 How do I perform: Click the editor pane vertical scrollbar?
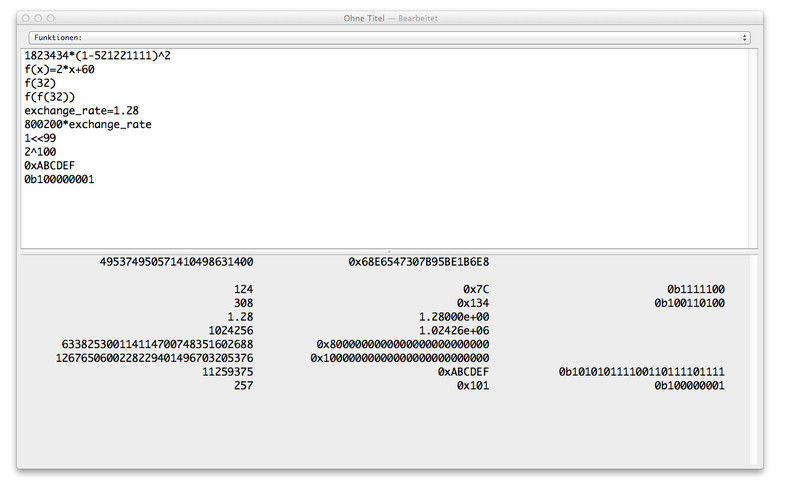[x=753, y=149]
